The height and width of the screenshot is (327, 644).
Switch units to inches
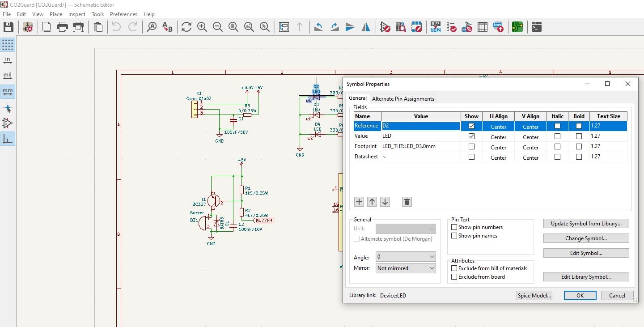click(8, 60)
